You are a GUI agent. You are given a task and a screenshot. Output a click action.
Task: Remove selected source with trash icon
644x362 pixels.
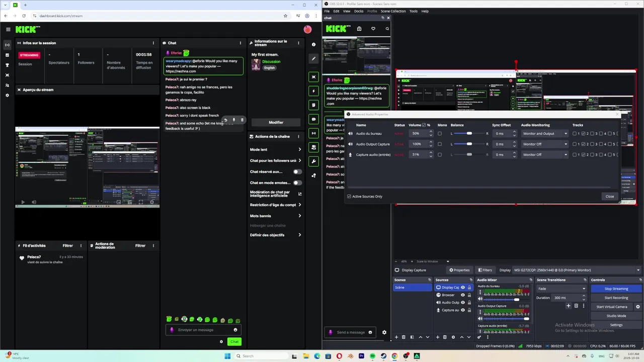pyautogui.click(x=445, y=337)
